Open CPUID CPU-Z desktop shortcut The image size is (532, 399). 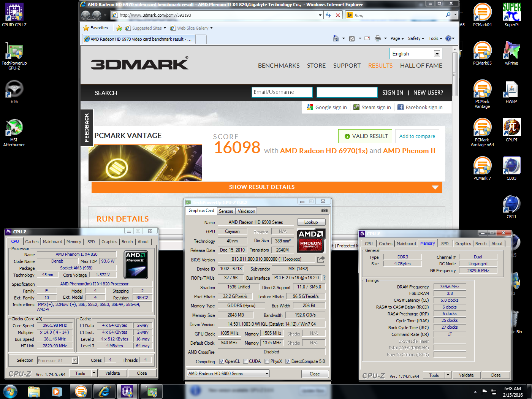(x=14, y=15)
